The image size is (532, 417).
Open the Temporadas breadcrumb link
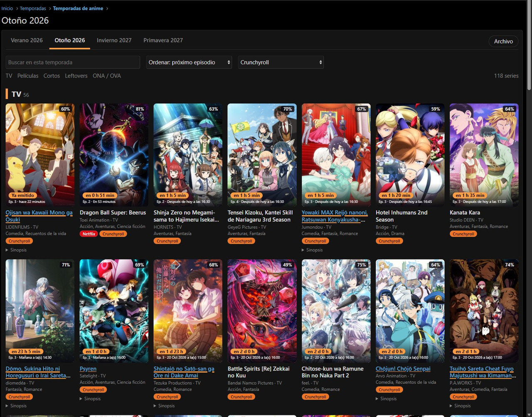point(33,8)
